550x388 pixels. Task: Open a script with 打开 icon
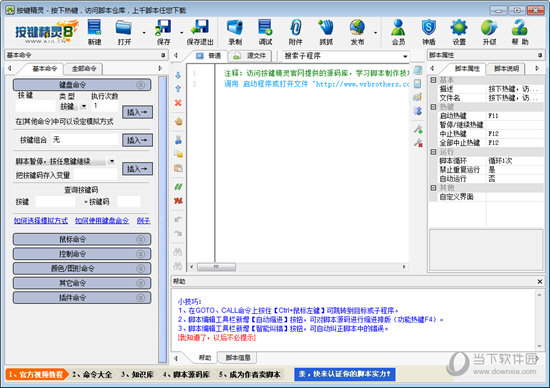point(124,32)
